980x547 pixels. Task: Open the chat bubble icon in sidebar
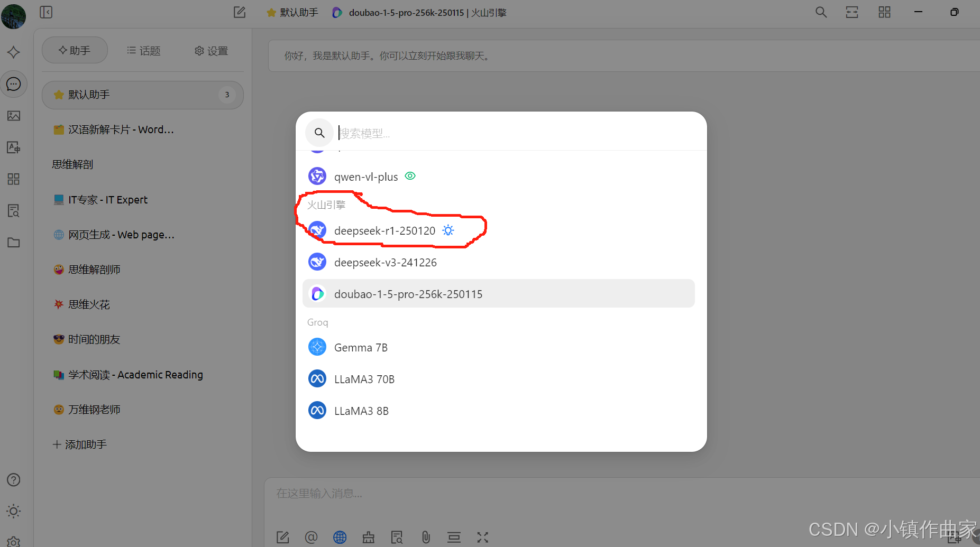[14, 84]
